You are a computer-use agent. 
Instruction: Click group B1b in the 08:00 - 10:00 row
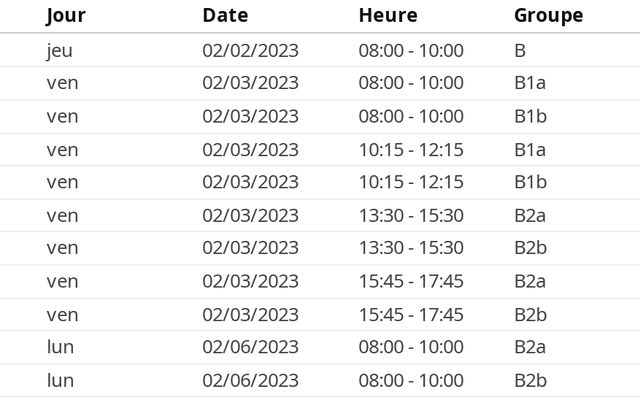click(x=530, y=116)
